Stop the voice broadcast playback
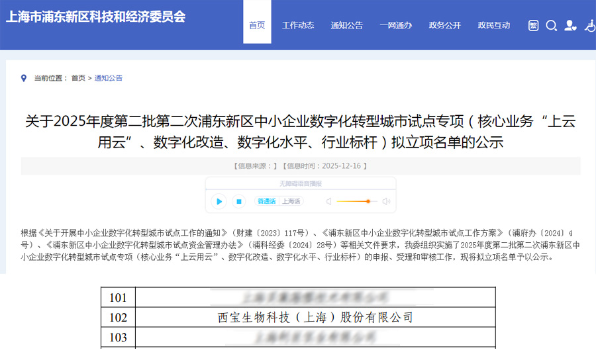 (x=239, y=201)
